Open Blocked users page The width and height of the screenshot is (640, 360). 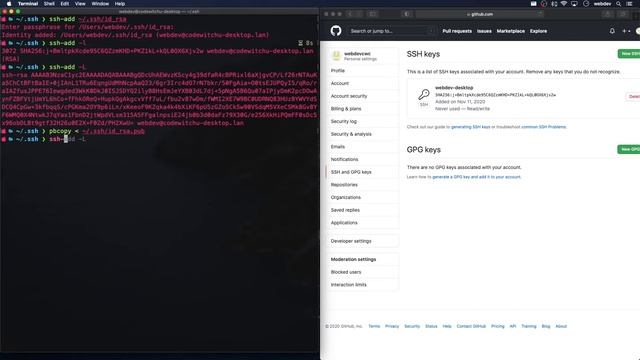click(362, 272)
